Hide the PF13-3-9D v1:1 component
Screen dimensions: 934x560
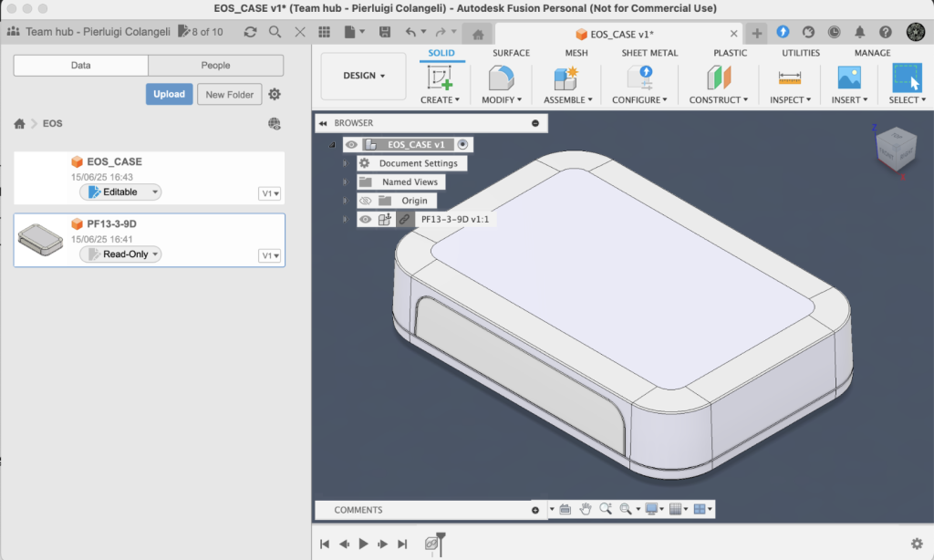click(365, 219)
